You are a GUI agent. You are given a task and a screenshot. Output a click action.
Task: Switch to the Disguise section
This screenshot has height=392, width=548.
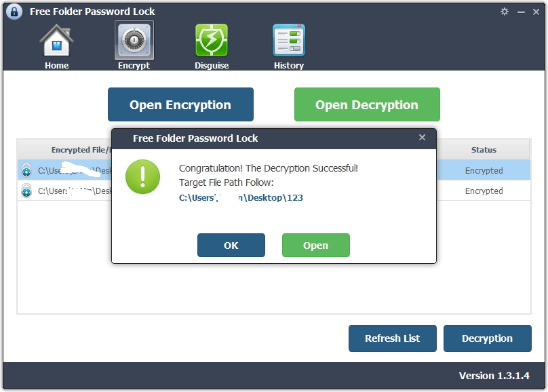[212, 47]
